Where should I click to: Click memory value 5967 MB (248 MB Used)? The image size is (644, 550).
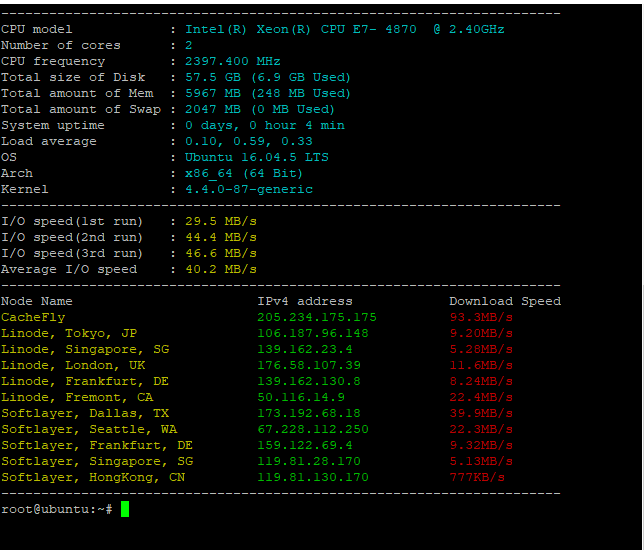[x=268, y=93]
